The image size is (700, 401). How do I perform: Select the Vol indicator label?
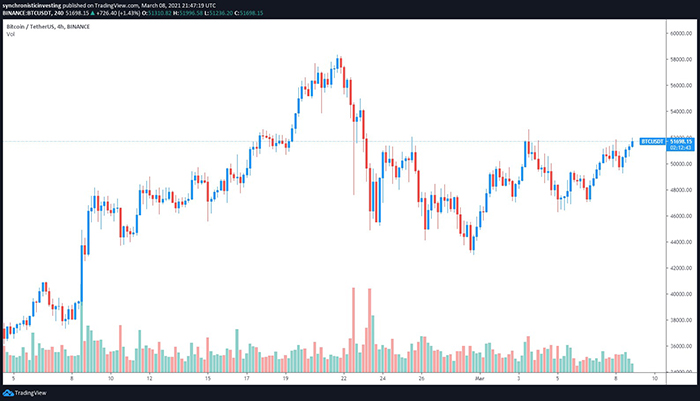point(11,34)
